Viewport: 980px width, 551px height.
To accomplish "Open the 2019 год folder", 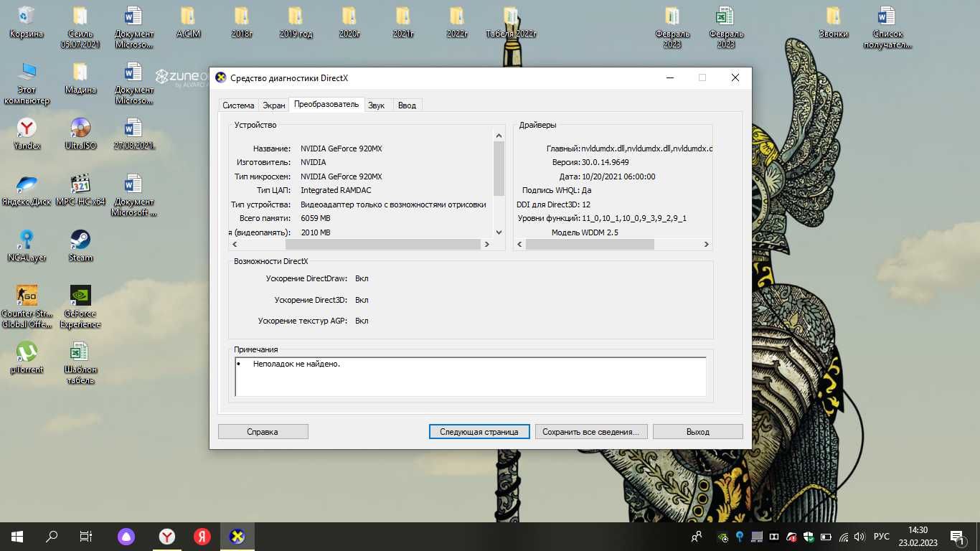I will point(296,22).
